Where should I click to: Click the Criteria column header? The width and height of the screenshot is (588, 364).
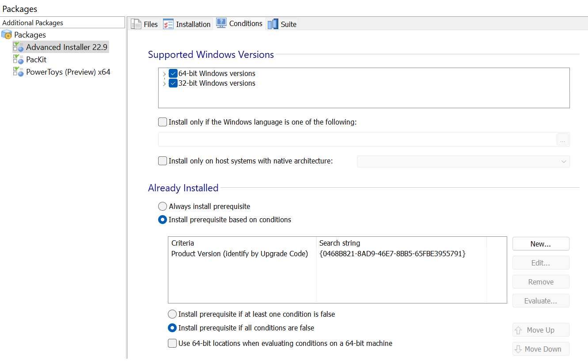[242, 243]
